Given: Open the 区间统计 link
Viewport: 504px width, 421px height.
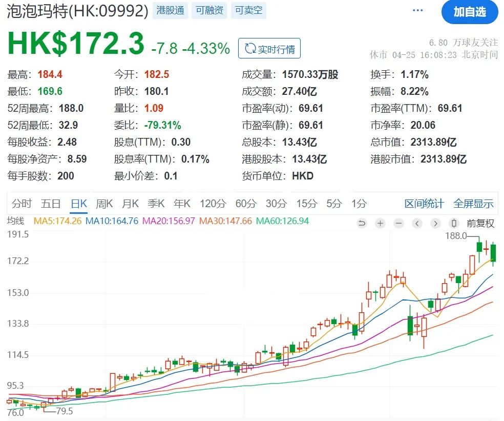Looking at the screenshot, I should [x=424, y=204].
